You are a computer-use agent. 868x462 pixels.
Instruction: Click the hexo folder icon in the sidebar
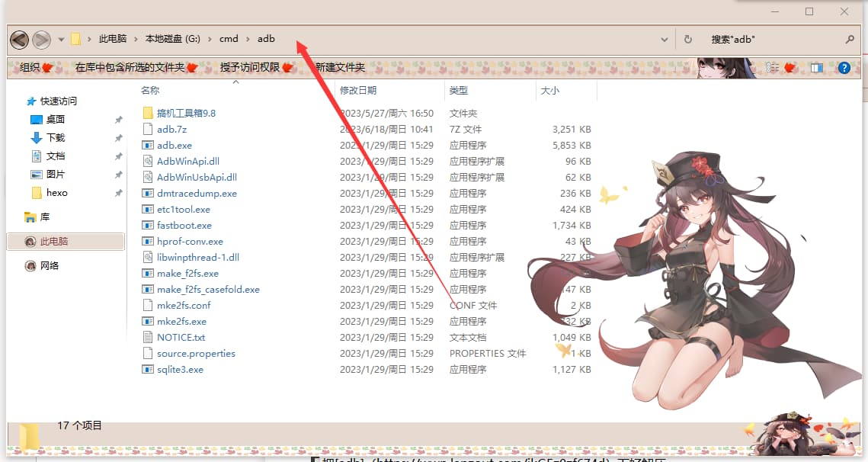[37, 193]
